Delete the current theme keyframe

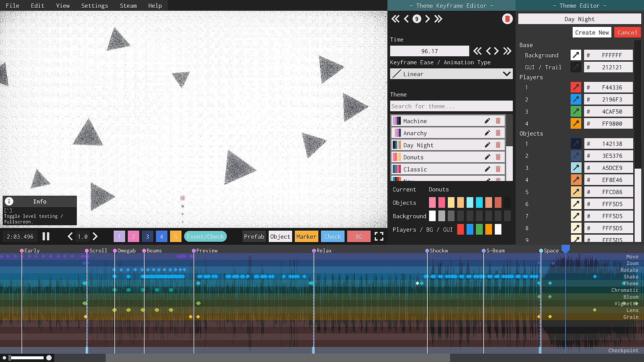pyautogui.click(x=507, y=19)
